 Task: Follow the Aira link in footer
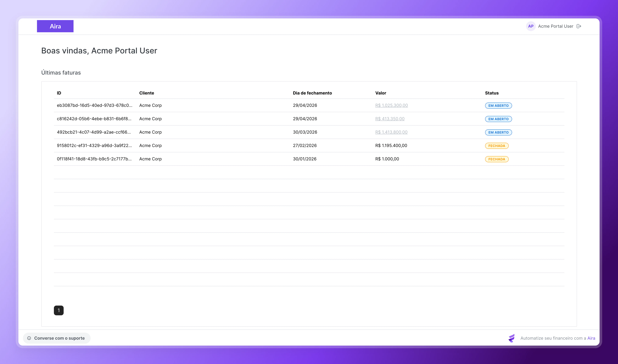[x=591, y=338]
